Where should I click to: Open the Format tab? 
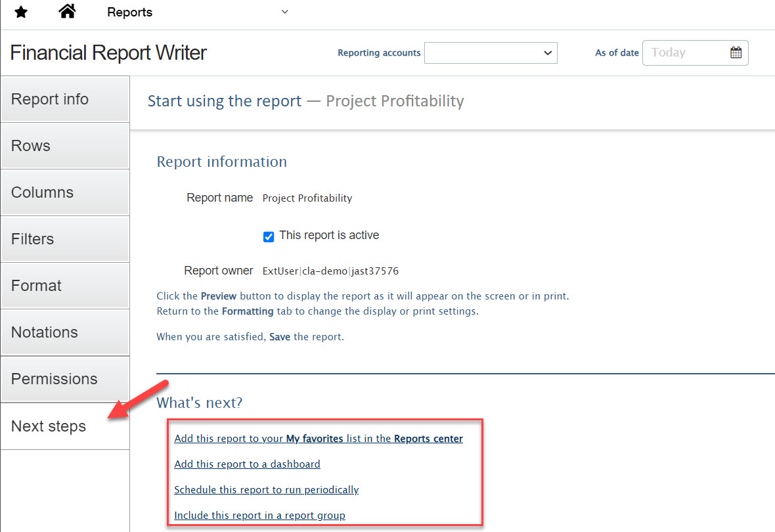[x=65, y=286]
